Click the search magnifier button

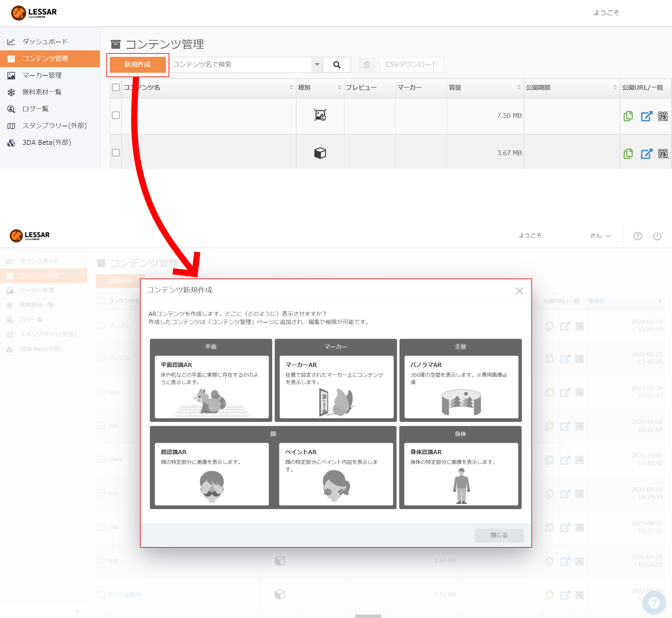pos(337,65)
